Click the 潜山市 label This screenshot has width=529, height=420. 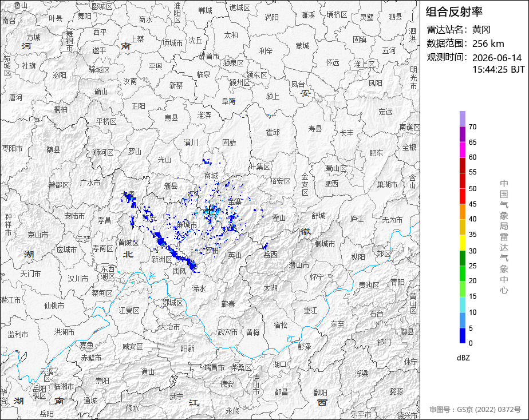coord(299,266)
